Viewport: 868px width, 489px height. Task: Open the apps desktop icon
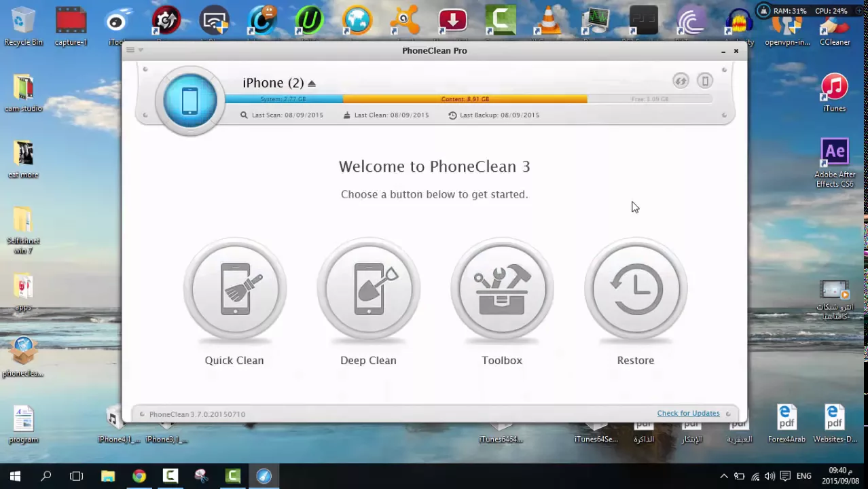point(23,292)
